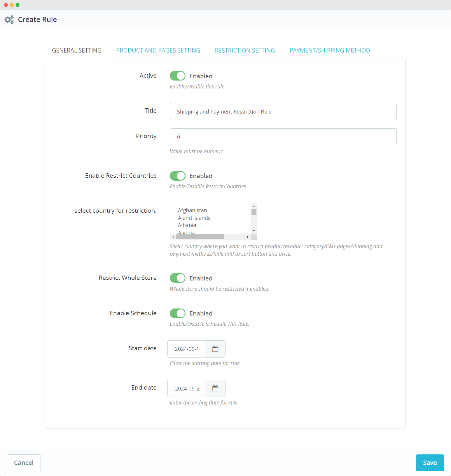
Task: Disable the Enable Restrict Countries switch
Action: click(178, 176)
